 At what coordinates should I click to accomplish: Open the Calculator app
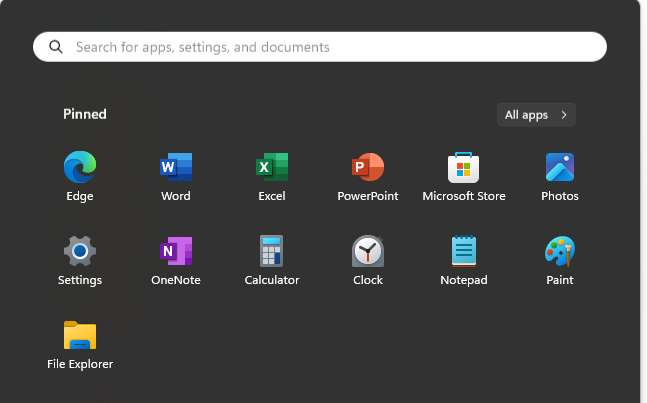coord(272,251)
